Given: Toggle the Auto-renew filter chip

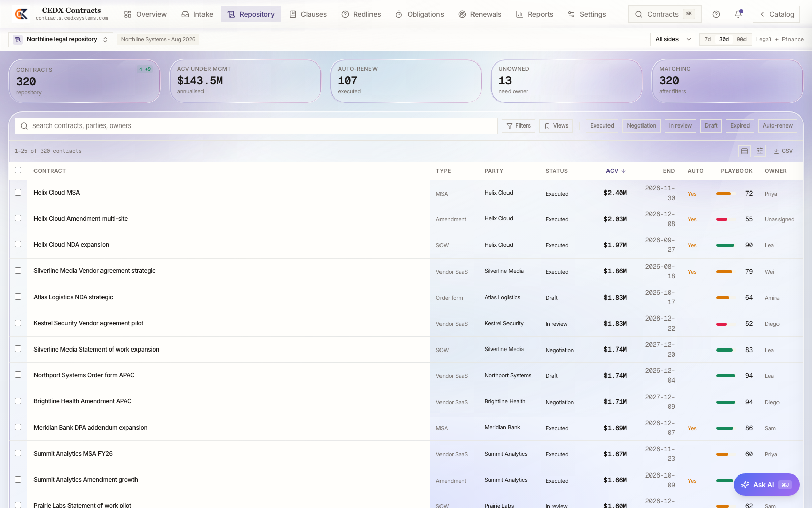Looking at the screenshot, I should pos(777,126).
